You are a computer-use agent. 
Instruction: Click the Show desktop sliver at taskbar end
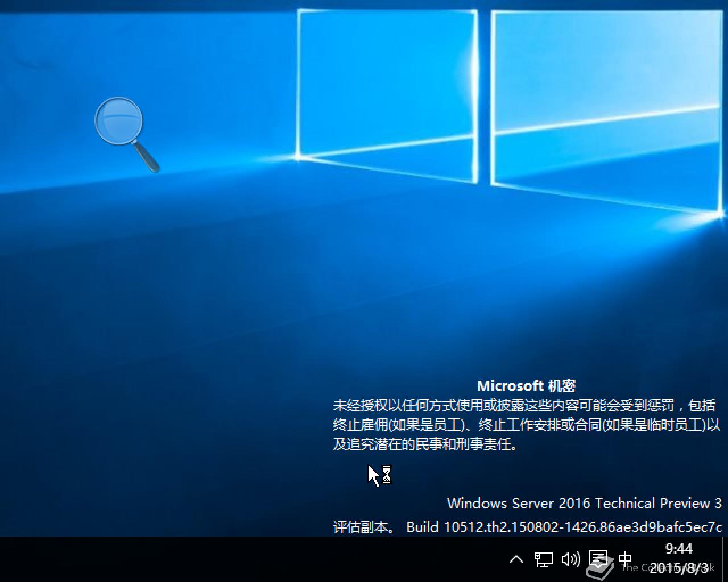pyautogui.click(x=725, y=559)
